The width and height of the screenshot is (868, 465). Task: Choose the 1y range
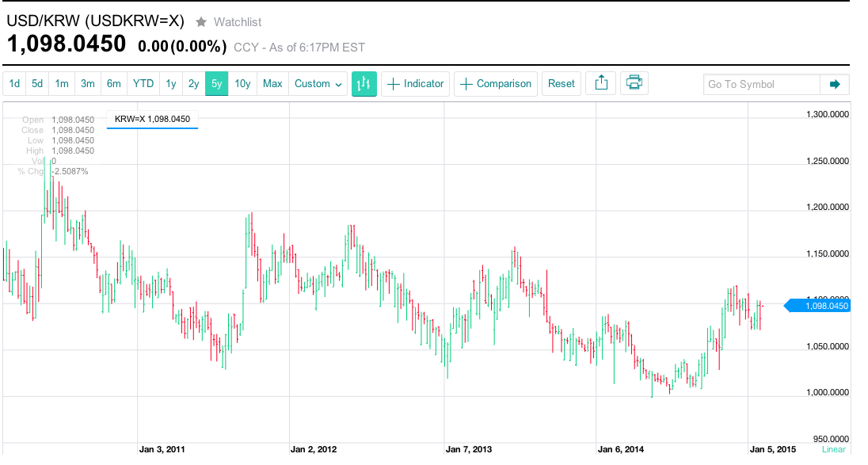tap(171, 84)
